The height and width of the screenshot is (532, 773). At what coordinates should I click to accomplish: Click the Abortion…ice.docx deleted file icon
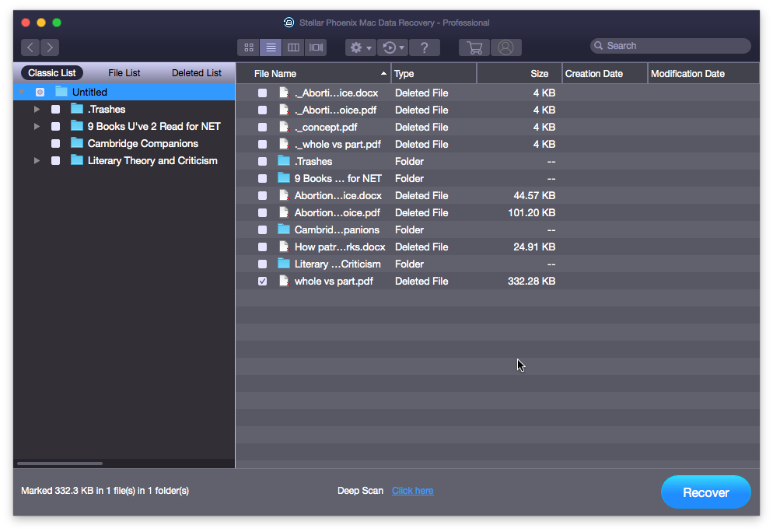coord(284,195)
